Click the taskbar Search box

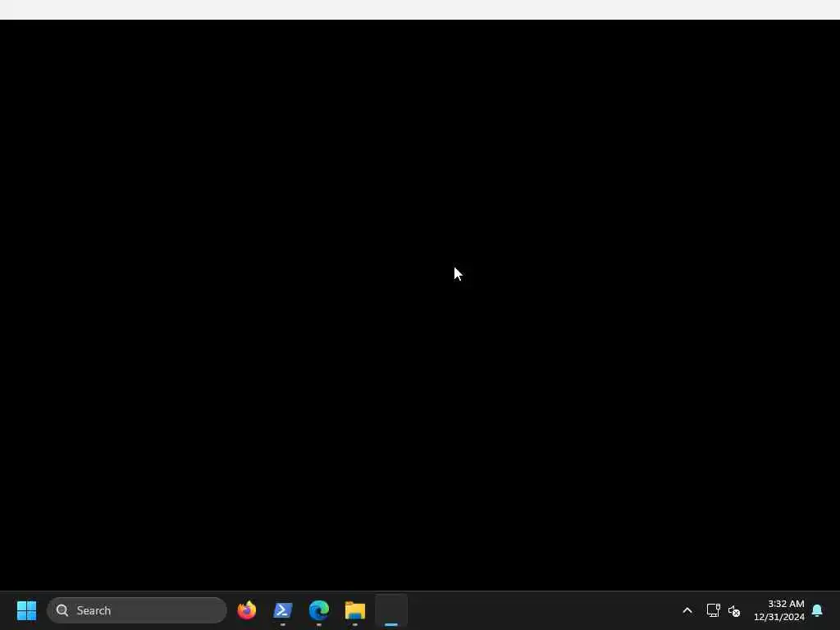137,610
